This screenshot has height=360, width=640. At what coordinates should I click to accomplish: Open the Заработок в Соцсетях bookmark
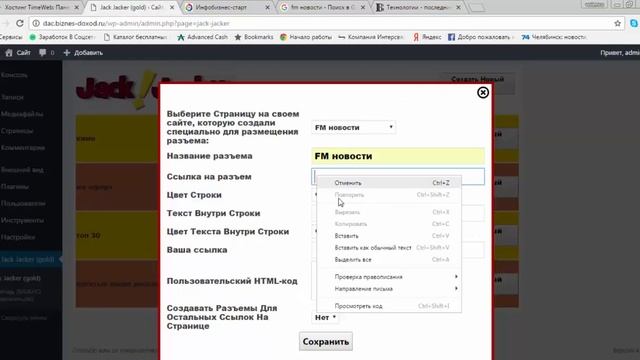pyautogui.click(x=62, y=37)
